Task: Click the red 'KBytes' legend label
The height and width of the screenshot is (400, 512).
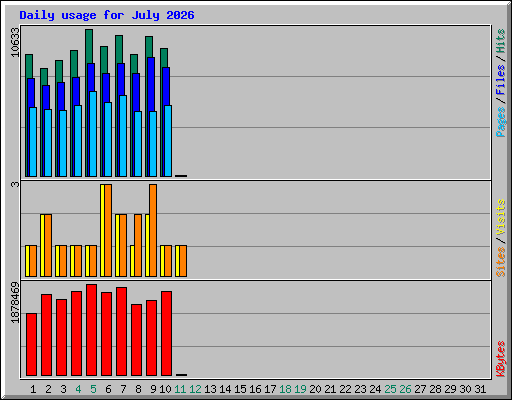Action: (500, 359)
